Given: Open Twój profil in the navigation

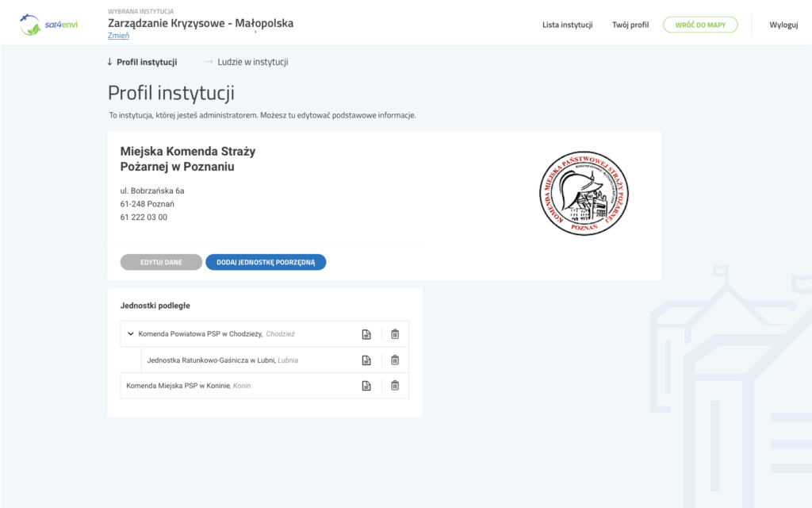Looking at the screenshot, I should pos(630,25).
